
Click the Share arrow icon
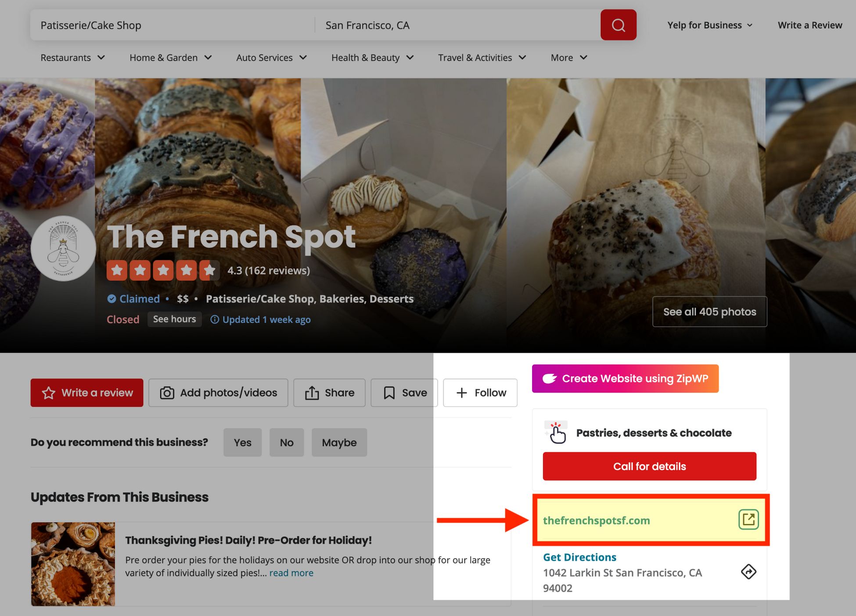click(312, 393)
